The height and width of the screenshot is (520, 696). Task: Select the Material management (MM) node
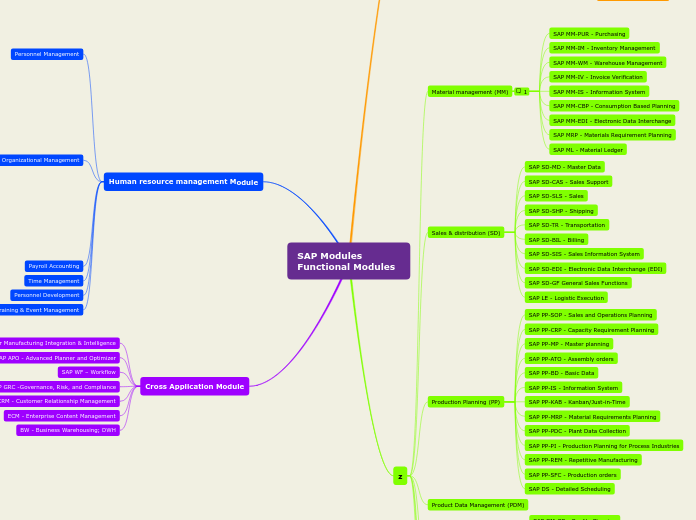tap(470, 92)
